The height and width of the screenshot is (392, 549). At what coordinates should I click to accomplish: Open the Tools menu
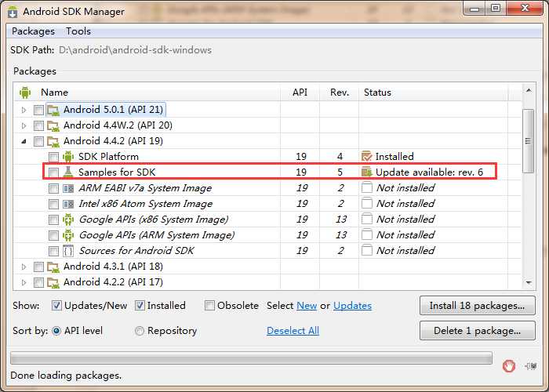(x=78, y=31)
